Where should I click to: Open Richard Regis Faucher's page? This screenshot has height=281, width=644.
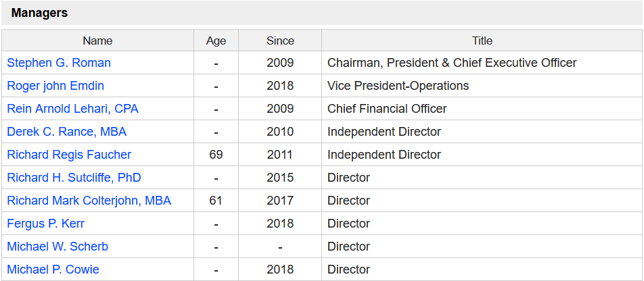69,155
